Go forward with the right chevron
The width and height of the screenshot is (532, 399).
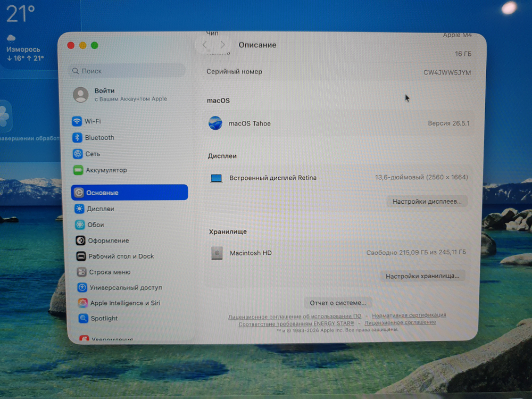[x=222, y=45]
